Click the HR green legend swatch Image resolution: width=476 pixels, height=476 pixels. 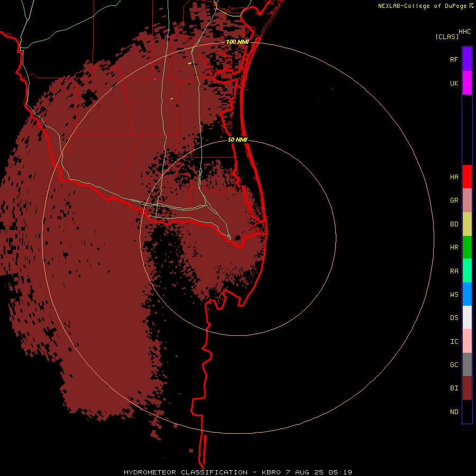pyautogui.click(x=467, y=248)
